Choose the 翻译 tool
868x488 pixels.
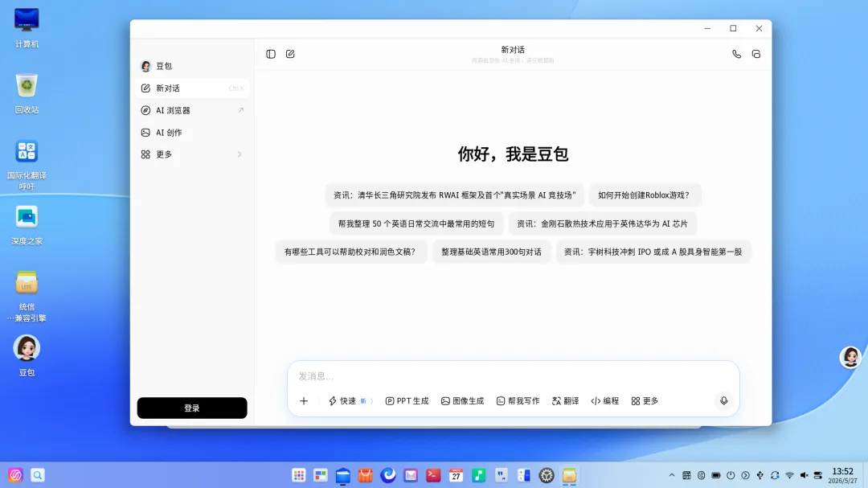click(x=565, y=400)
